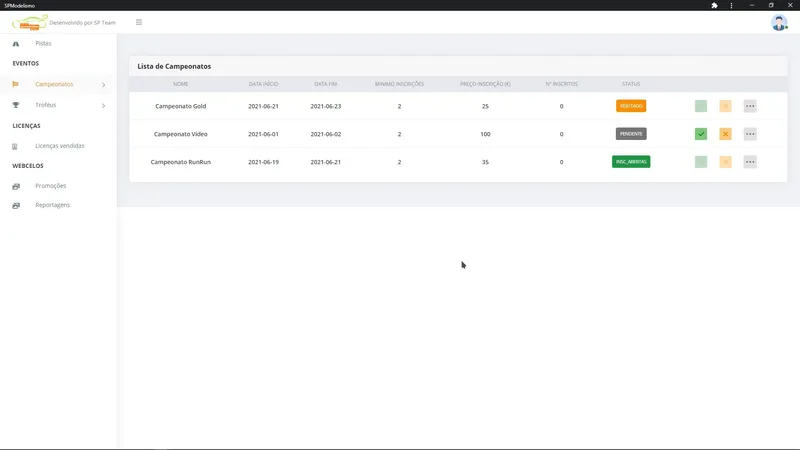Click the Licenças vendidas icon
Viewport: 800px width, 450px height.
[x=15, y=146]
